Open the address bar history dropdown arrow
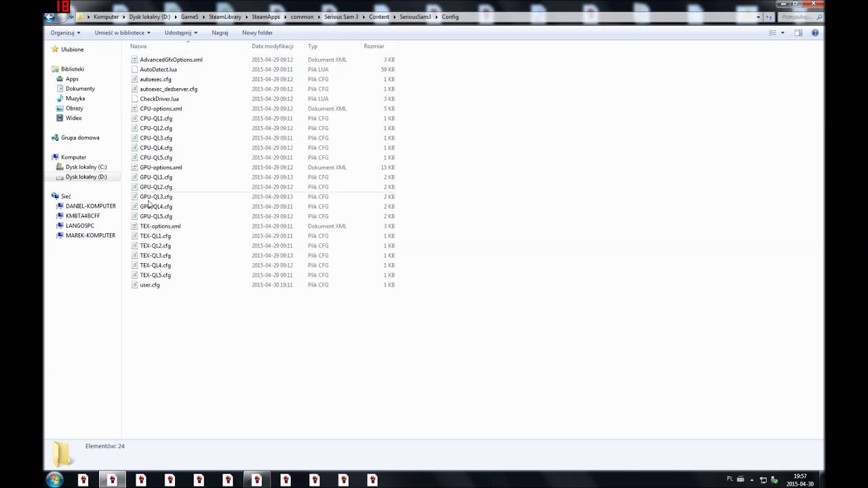Image resolution: width=868 pixels, height=488 pixels. click(758, 17)
